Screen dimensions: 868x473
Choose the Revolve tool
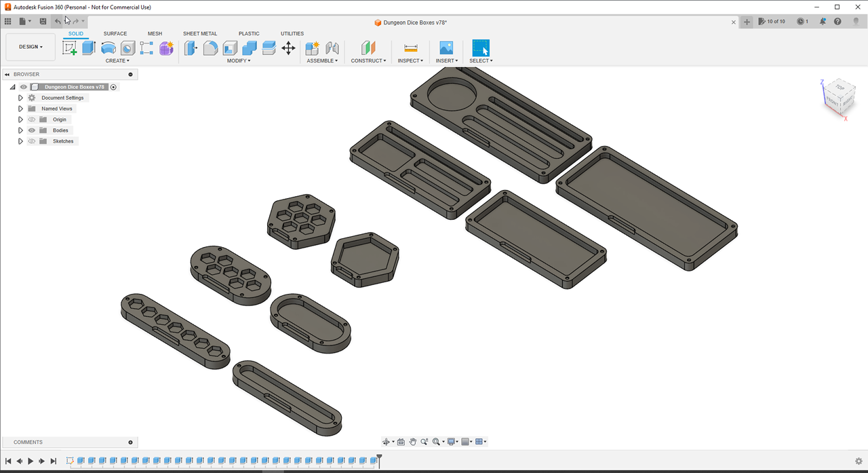(x=108, y=48)
